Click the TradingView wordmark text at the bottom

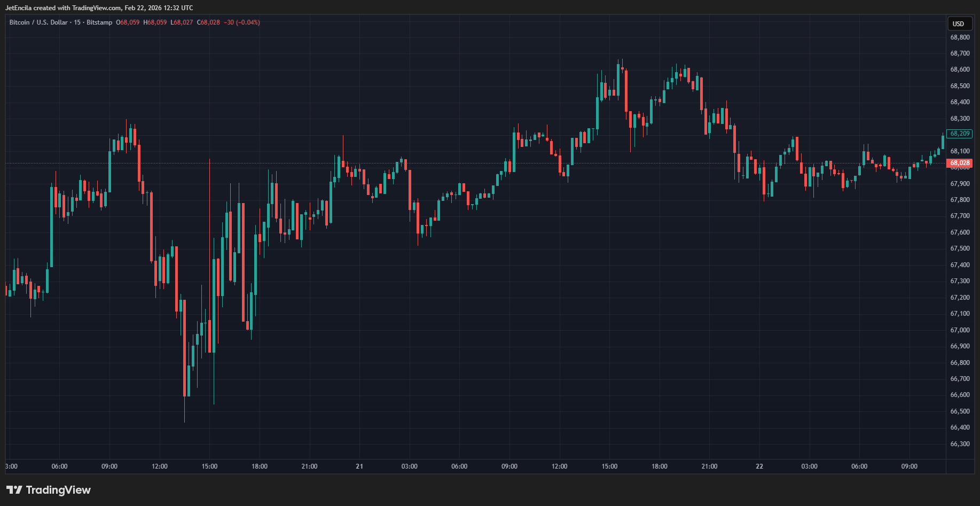coord(58,490)
